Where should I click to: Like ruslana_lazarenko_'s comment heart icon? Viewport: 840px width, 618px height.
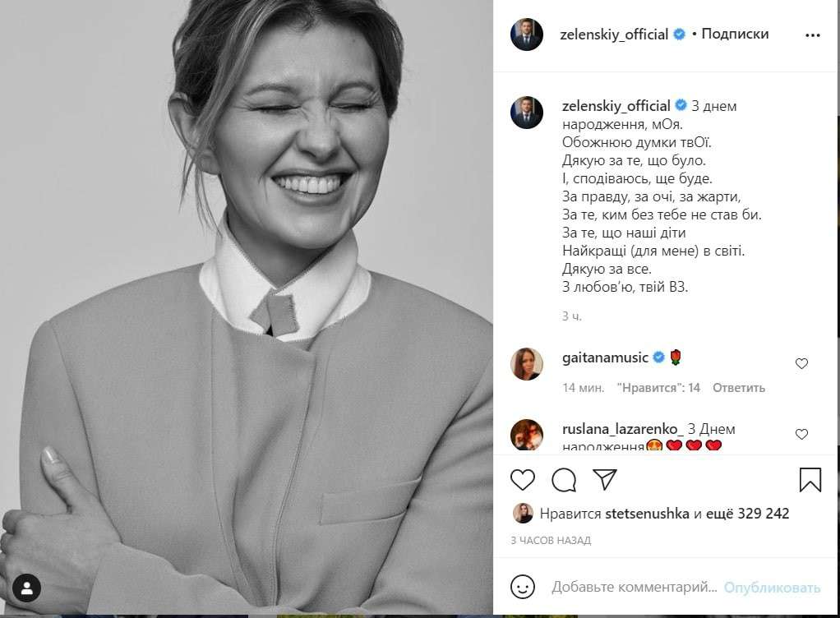click(x=801, y=434)
